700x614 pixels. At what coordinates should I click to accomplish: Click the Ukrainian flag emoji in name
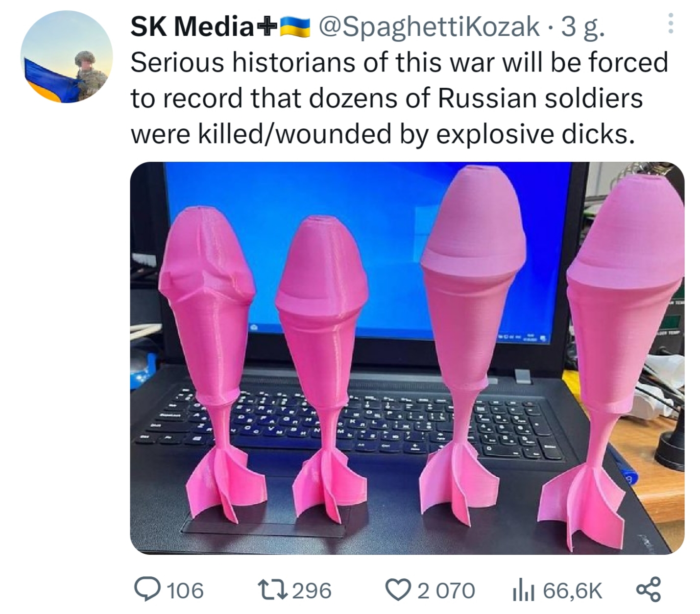pos(295,27)
